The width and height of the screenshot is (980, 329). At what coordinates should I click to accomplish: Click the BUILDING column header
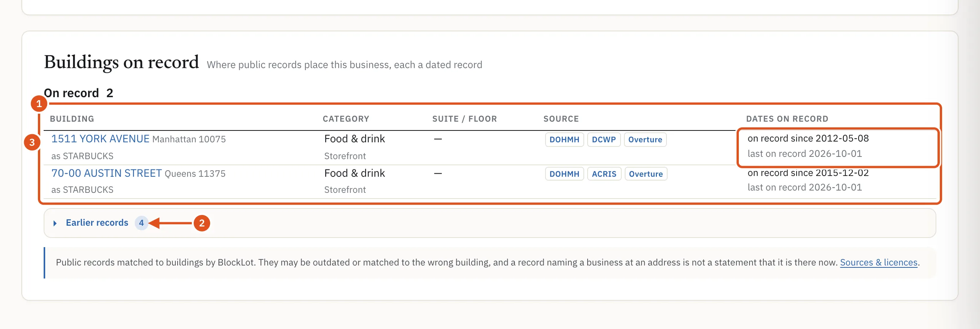click(x=72, y=119)
